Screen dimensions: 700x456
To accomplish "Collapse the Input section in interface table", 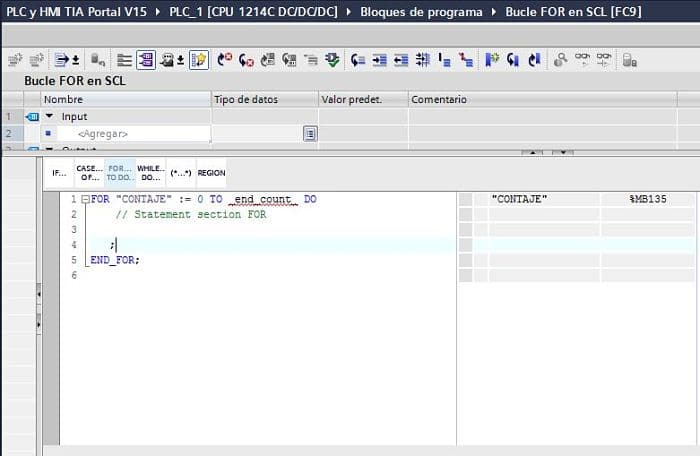I will point(49,117).
